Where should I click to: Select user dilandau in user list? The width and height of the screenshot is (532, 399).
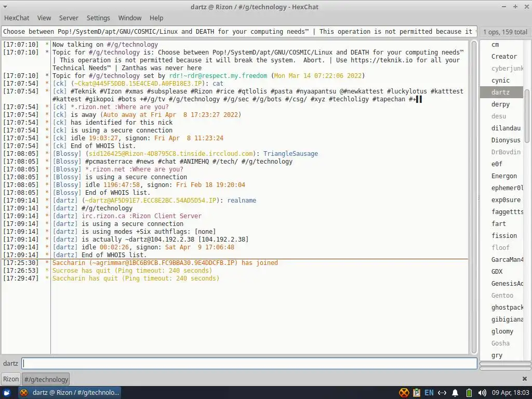tap(506, 128)
